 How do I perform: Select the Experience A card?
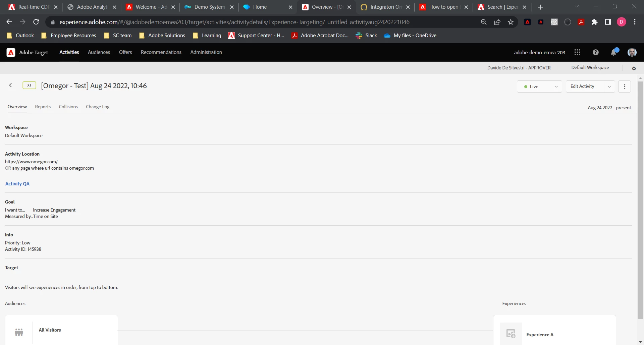coord(554,330)
